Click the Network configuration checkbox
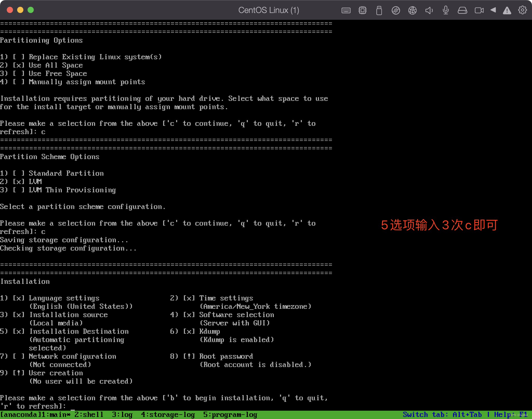The height and width of the screenshot is (419, 532). pos(18,356)
